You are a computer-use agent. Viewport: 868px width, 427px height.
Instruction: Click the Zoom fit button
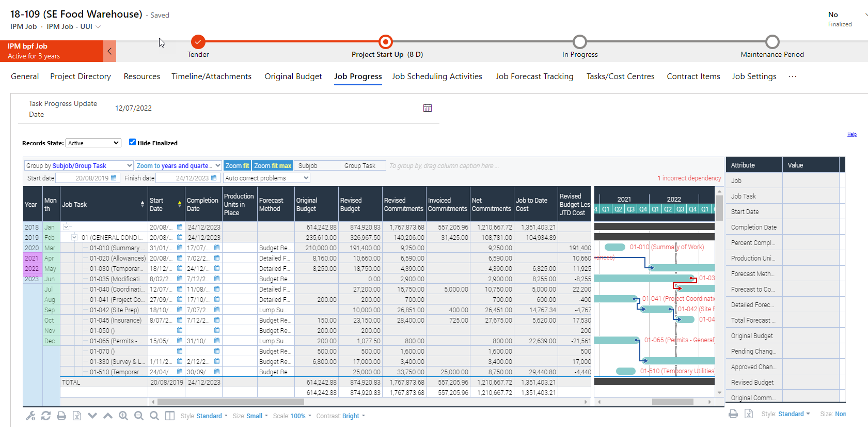(237, 165)
